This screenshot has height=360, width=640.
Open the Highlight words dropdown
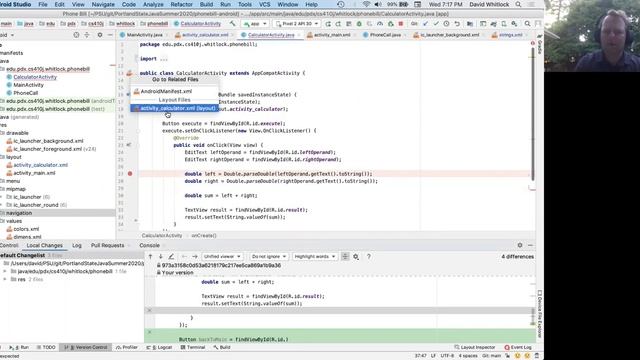315,257
